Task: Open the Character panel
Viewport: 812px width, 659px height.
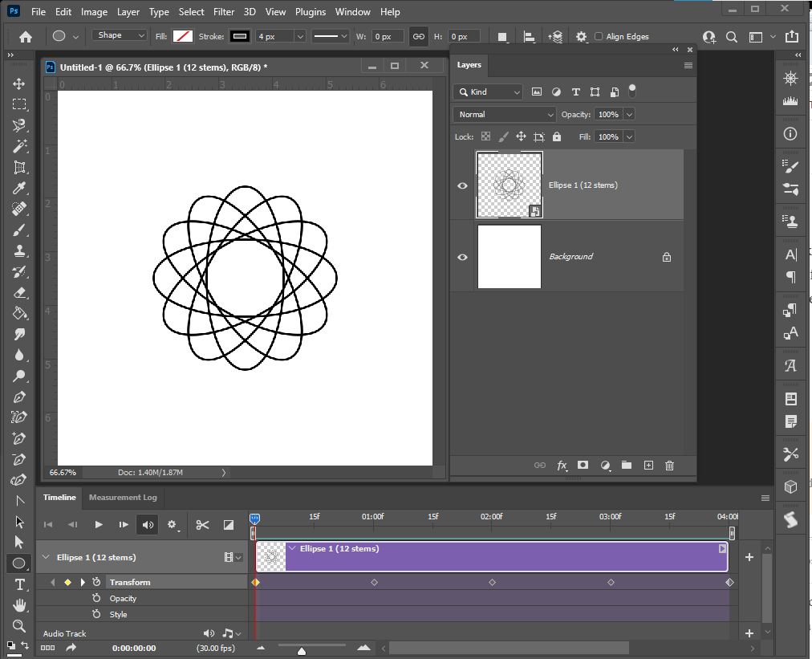Action: pos(790,253)
